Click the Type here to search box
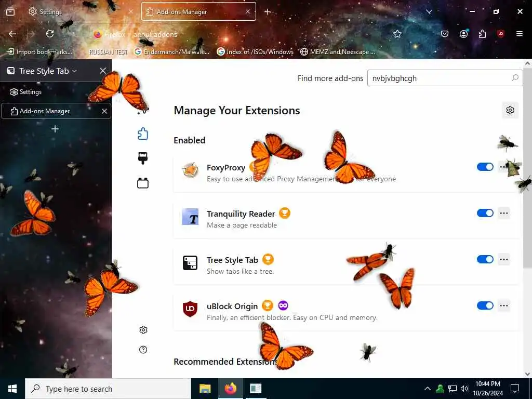532x399 pixels. click(108, 389)
